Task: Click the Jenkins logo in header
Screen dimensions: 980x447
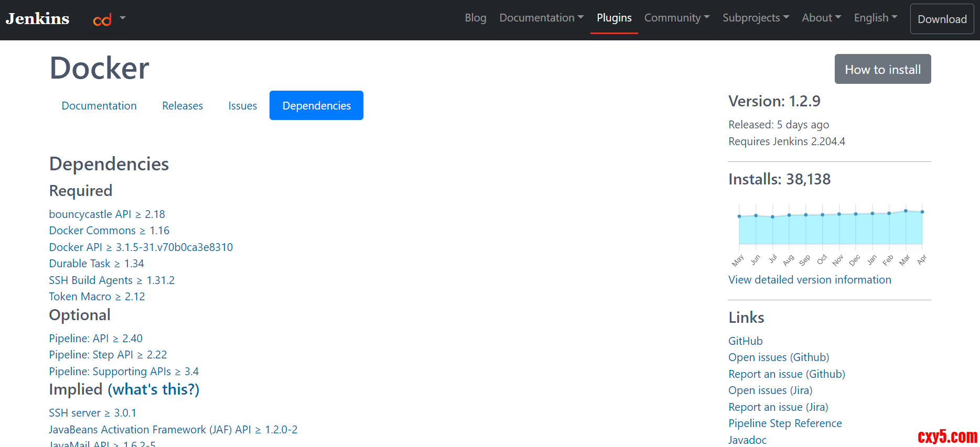Action: (37, 19)
